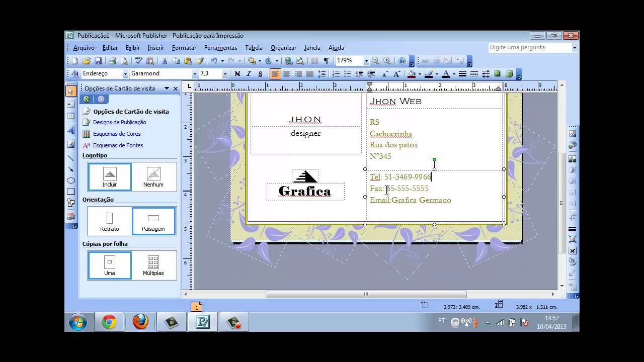Click the Paste clipboard icon
This screenshot has width=644, height=362.
(x=188, y=61)
